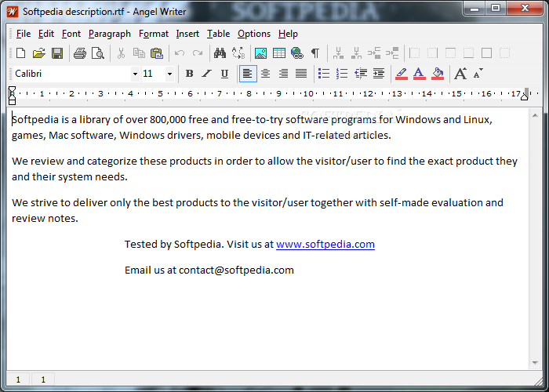Open the Replace A-to-B icon
This screenshot has height=392, width=549.
coord(238,53)
